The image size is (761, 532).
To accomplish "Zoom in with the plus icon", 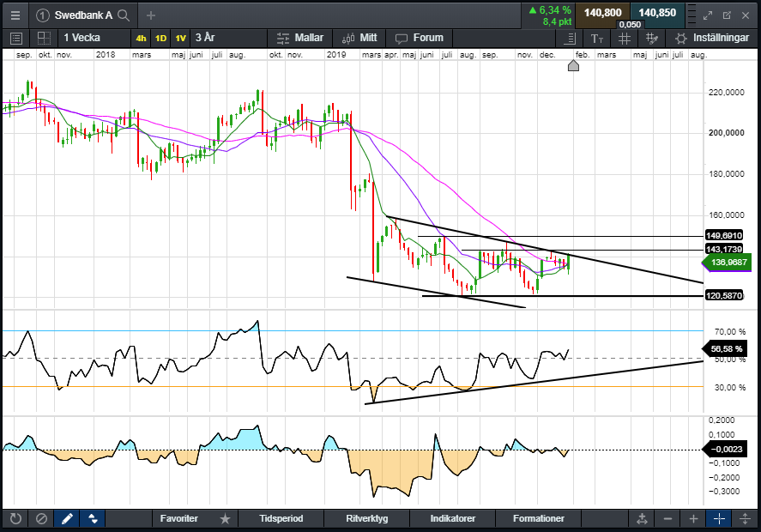I will pyautogui.click(x=693, y=519).
